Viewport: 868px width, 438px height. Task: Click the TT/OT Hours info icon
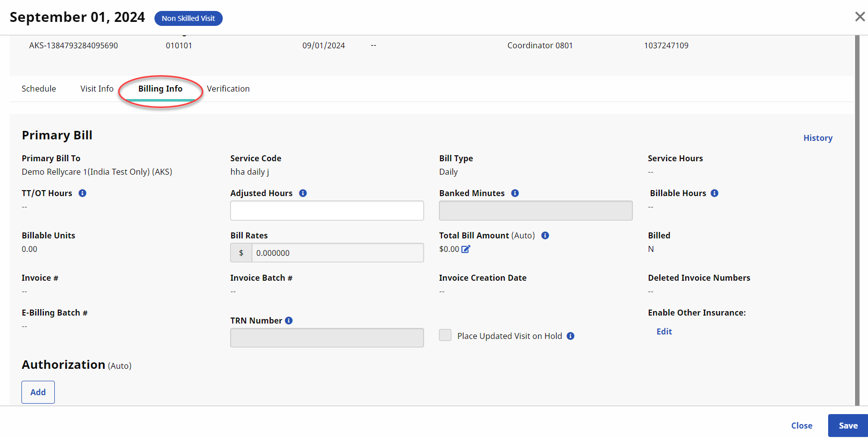[83, 193]
